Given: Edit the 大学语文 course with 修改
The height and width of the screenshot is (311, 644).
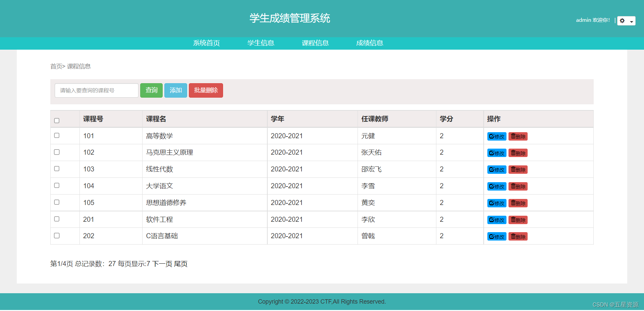Looking at the screenshot, I should (x=497, y=187).
